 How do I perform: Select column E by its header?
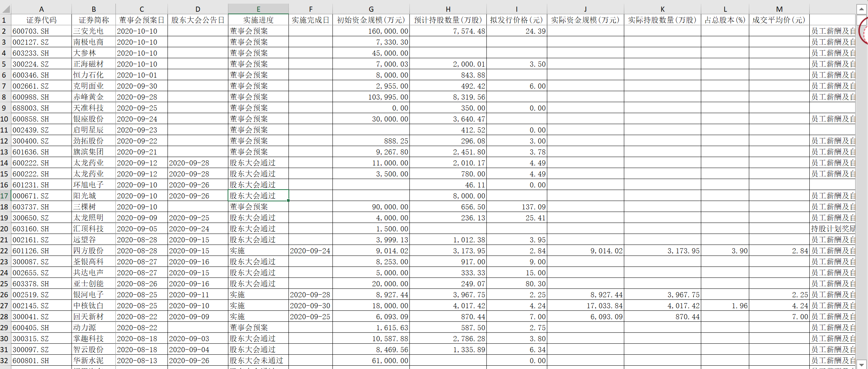click(x=258, y=9)
